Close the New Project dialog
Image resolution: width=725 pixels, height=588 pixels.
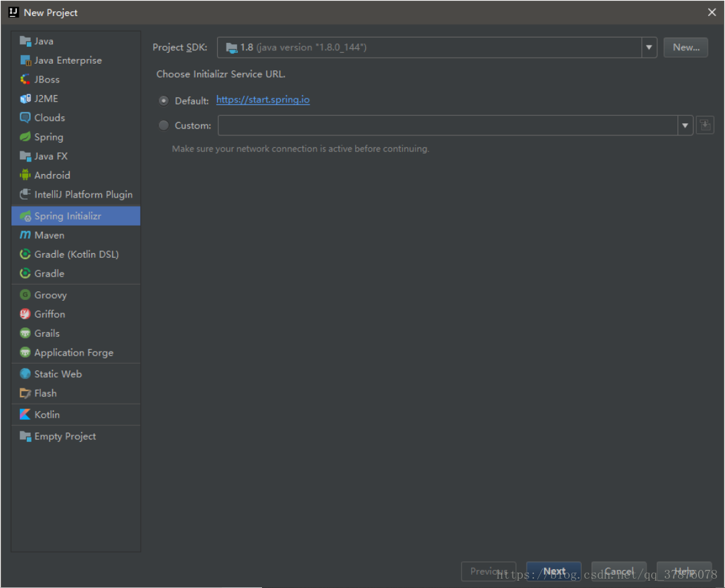(712, 12)
